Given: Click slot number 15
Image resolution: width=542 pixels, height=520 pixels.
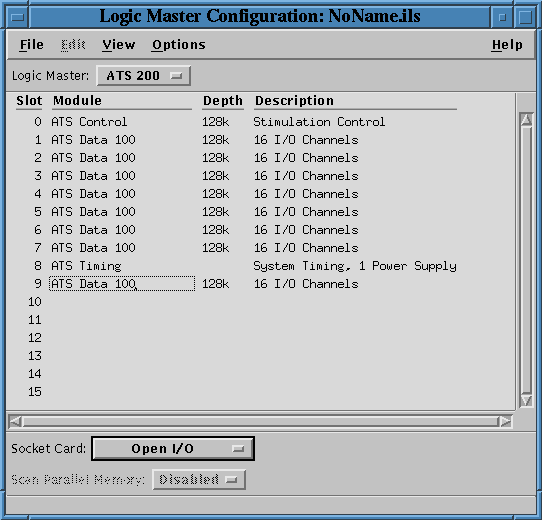Looking at the screenshot, I should 35,392.
